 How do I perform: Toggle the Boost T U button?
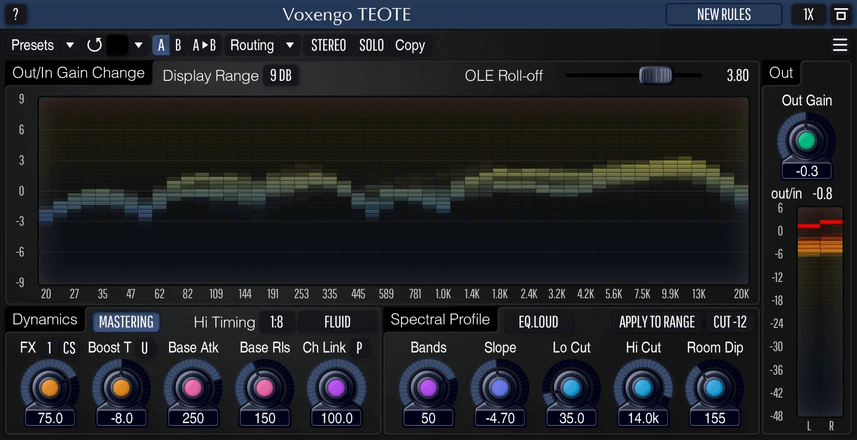pos(144,348)
